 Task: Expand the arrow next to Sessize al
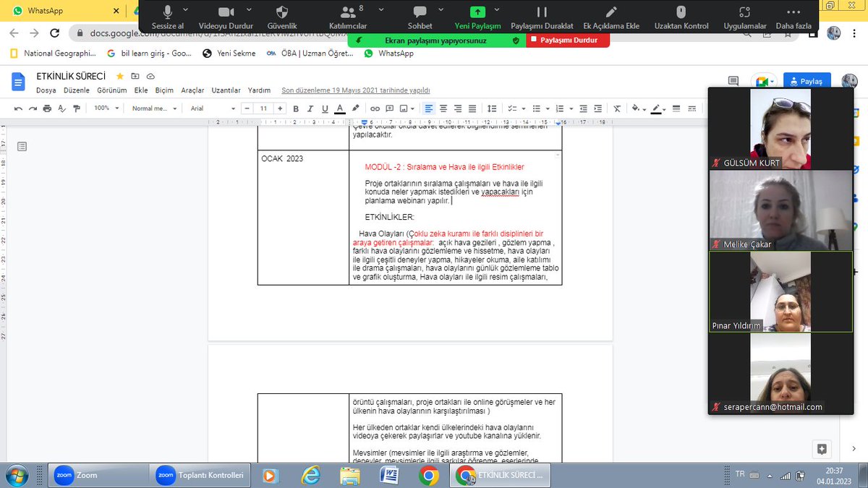(x=186, y=10)
